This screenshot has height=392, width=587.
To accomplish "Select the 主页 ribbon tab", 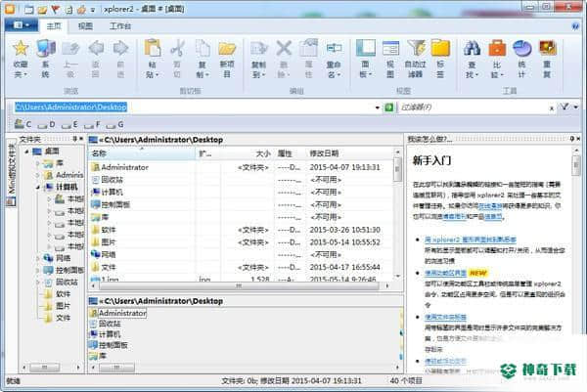I will pyautogui.click(x=54, y=26).
